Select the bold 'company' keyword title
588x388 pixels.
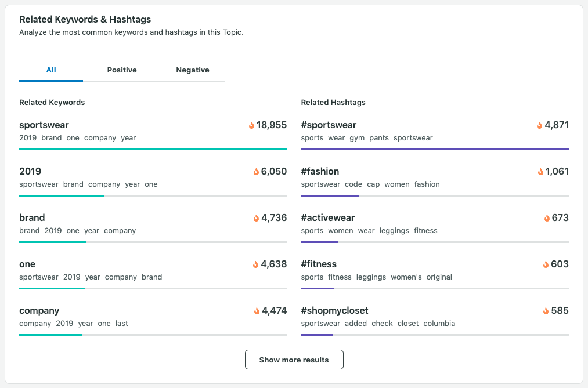click(39, 311)
